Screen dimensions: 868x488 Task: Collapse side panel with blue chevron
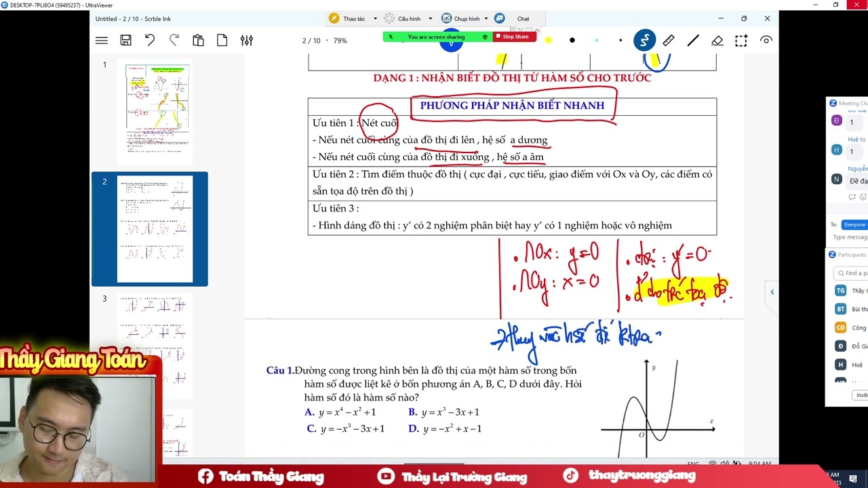pos(772,292)
